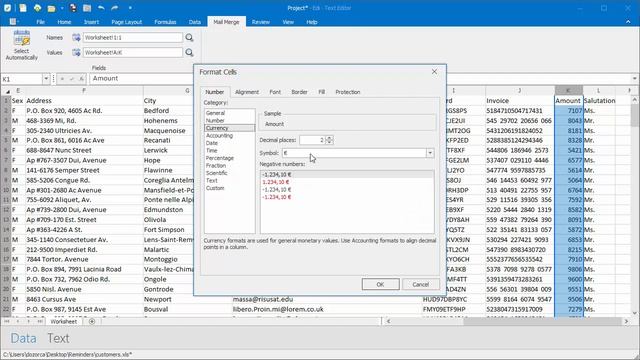Click the insert function fx icon in the formula bar
640x360 pixels.
point(81,79)
